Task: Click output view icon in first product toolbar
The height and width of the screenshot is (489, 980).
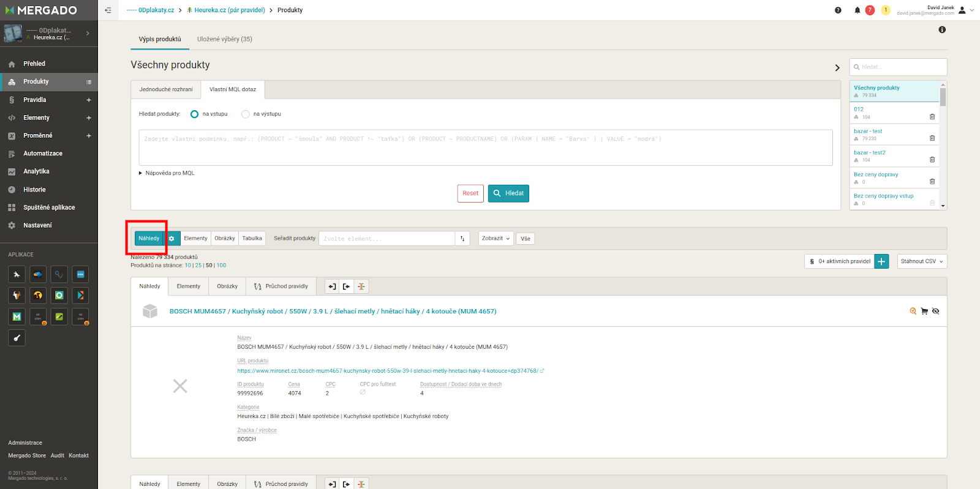Action: pyautogui.click(x=347, y=286)
